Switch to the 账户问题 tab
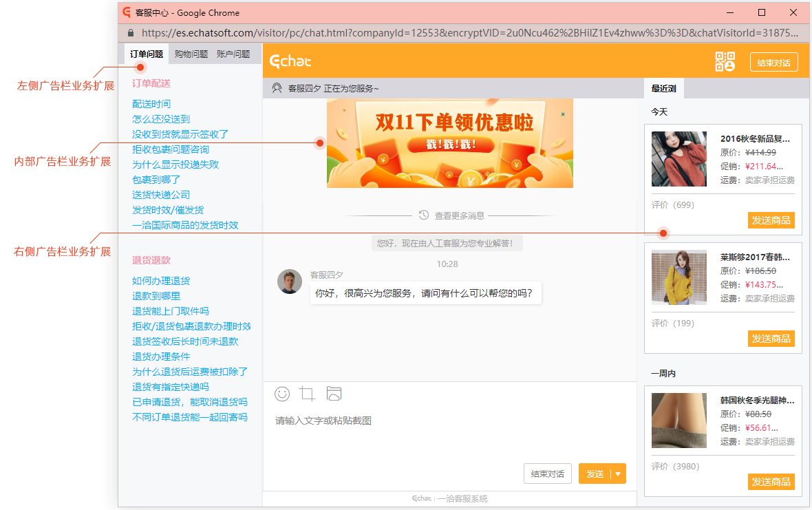 (x=233, y=54)
